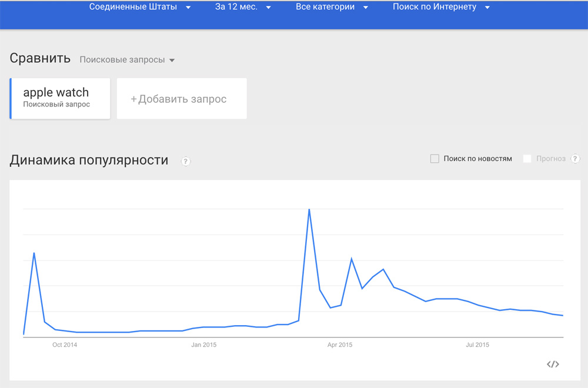Toggle the Прогноз checkbox
The width and height of the screenshot is (588, 388).
click(527, 159)
